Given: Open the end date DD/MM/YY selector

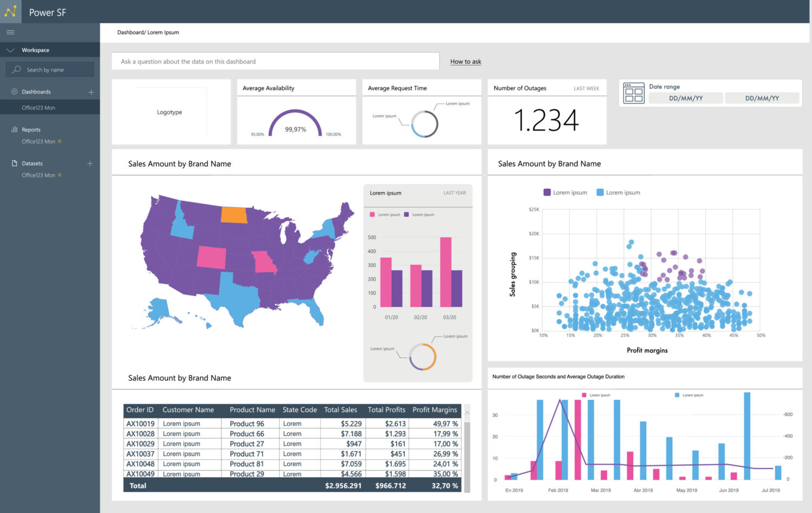Looking at the screenshot, I should click(x=762, y=98).
